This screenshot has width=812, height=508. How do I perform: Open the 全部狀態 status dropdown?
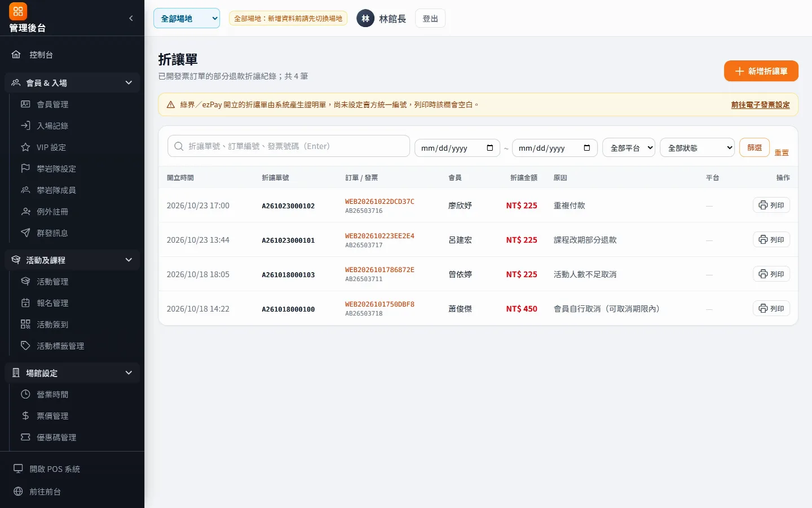pyautogui.click(x=698, y=148)
